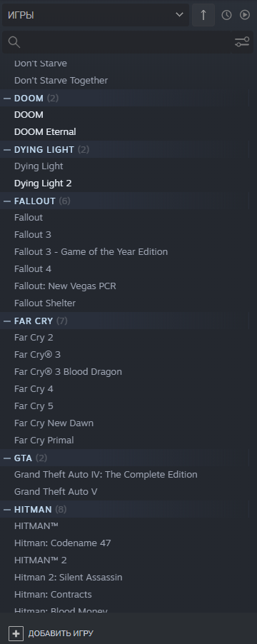
Task: Choose Grand Theft Auto V
Action: tap(56, 492)
